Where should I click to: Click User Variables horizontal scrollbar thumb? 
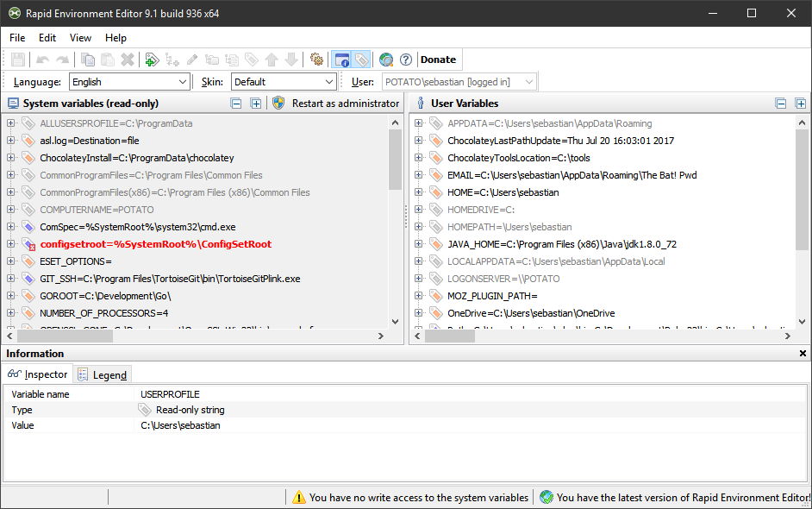(449, 336)
